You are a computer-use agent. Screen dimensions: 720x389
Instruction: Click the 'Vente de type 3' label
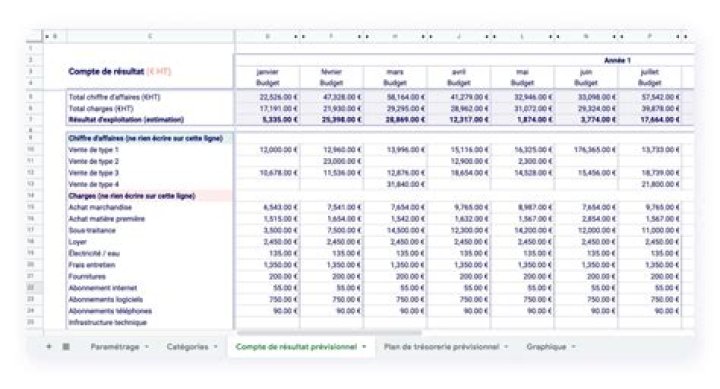94,173
